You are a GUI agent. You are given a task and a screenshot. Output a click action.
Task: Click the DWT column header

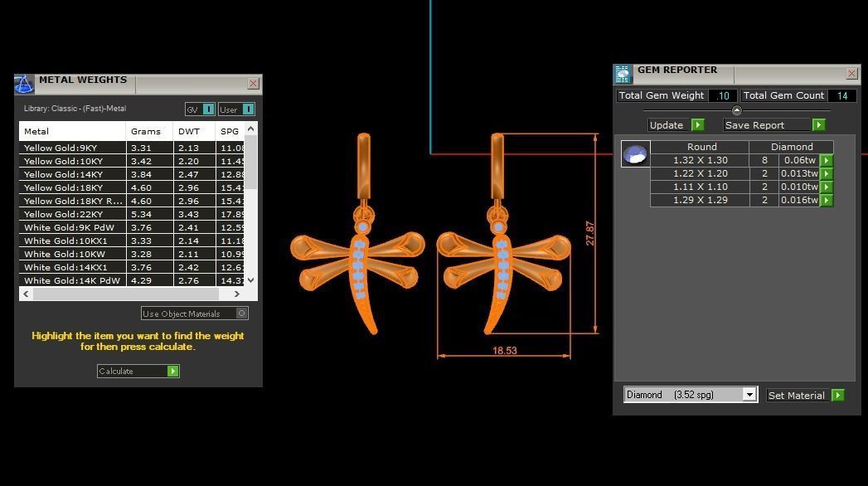tap(194, 131)
